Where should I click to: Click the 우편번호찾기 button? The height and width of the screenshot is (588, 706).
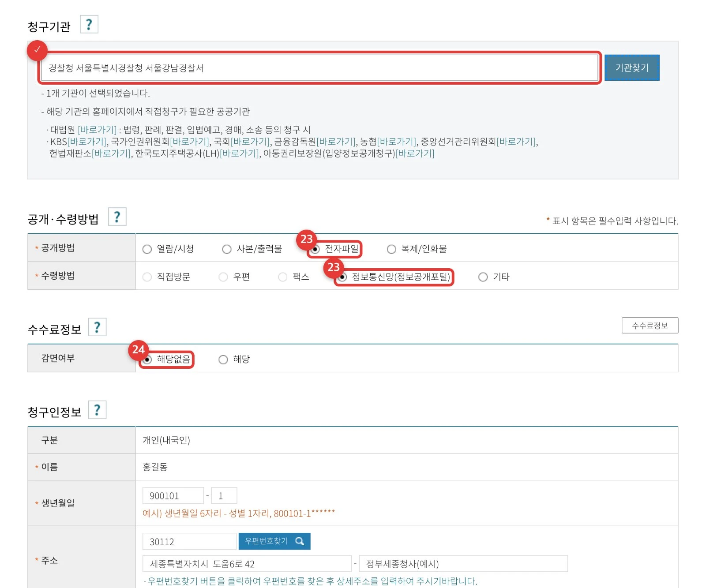coord(274,541)
